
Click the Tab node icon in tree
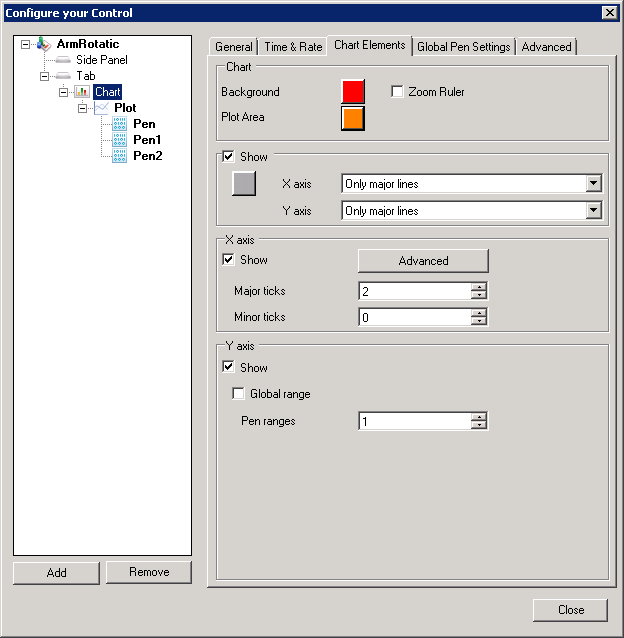tap(63, 76)
